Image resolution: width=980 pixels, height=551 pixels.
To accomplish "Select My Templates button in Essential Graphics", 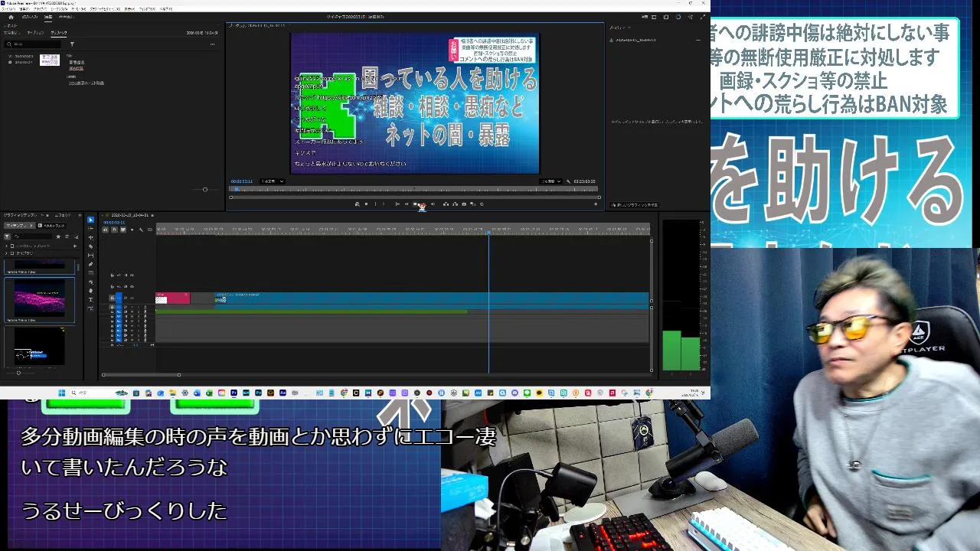I will pyautogui.click(x=20, y=226).
